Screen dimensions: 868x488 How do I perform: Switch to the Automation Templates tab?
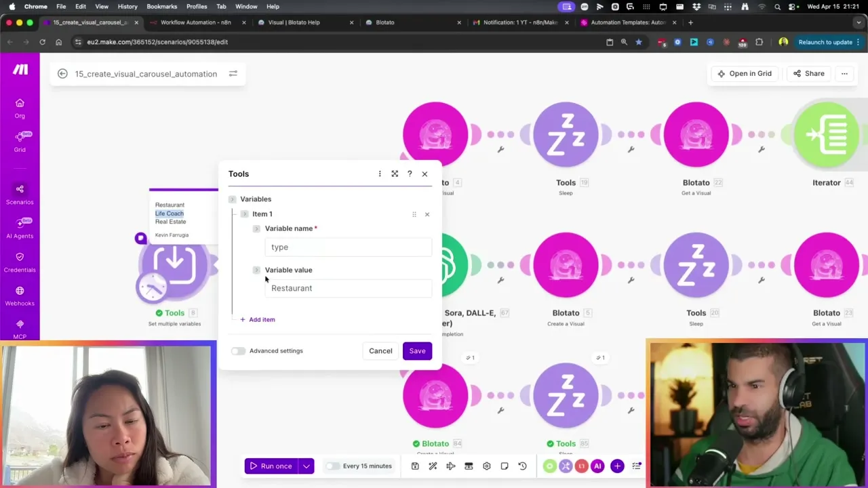point(627,22)
